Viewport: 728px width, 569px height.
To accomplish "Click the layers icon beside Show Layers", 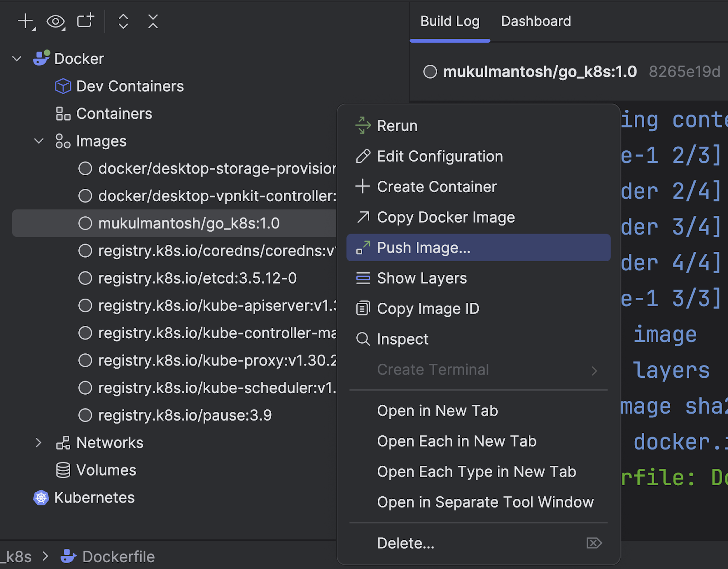I will (x=363, y=278).
